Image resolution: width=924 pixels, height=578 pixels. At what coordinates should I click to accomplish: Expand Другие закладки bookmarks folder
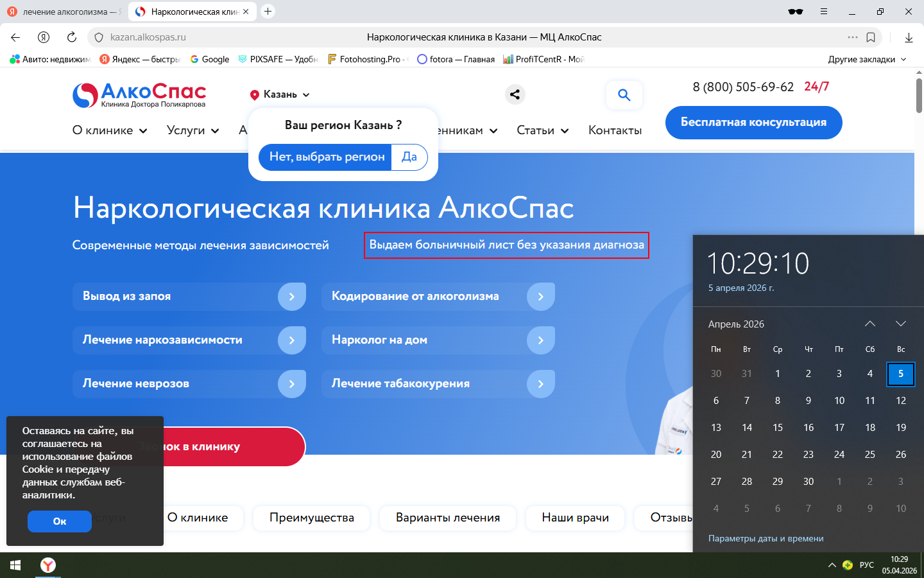pyautogui.click(x=867, y=59)
